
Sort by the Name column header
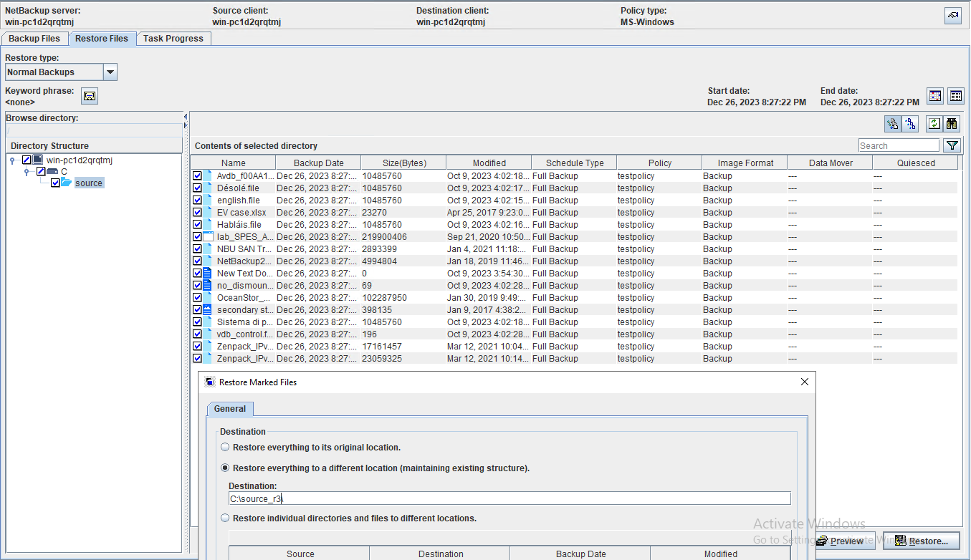point(233,163)
